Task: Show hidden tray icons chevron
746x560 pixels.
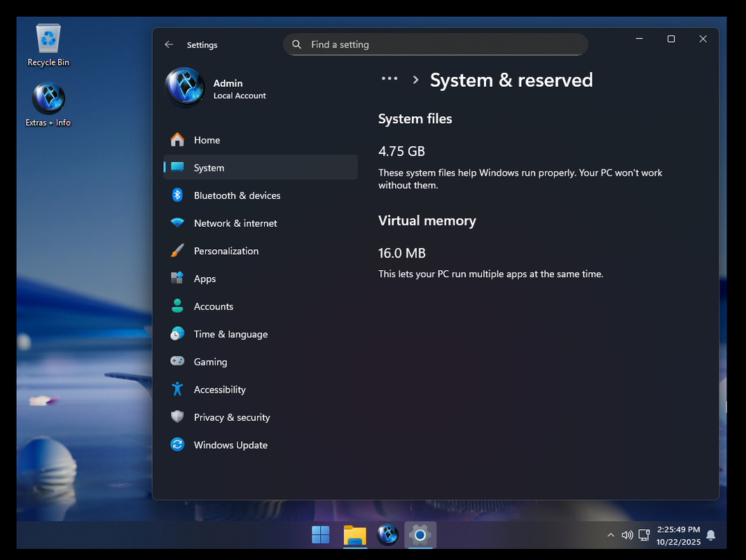Action: click(610, 535)
